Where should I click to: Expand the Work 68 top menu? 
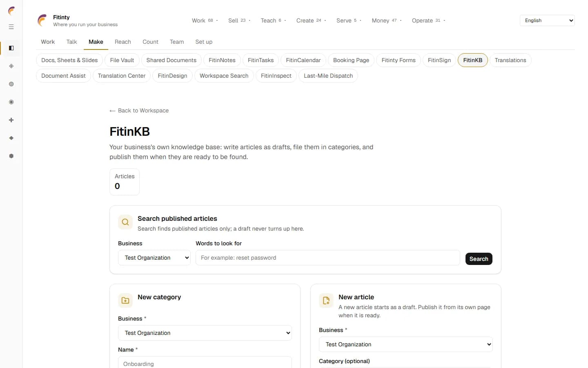(205, 20)
